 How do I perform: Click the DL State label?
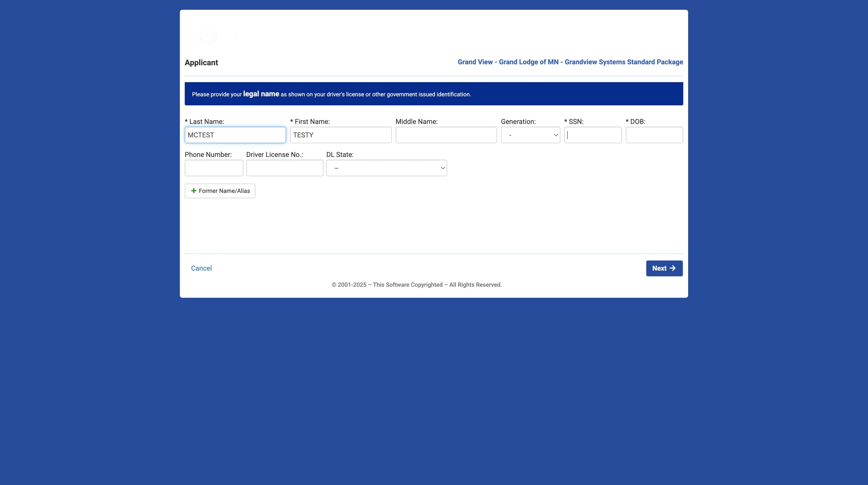point(340,155)
